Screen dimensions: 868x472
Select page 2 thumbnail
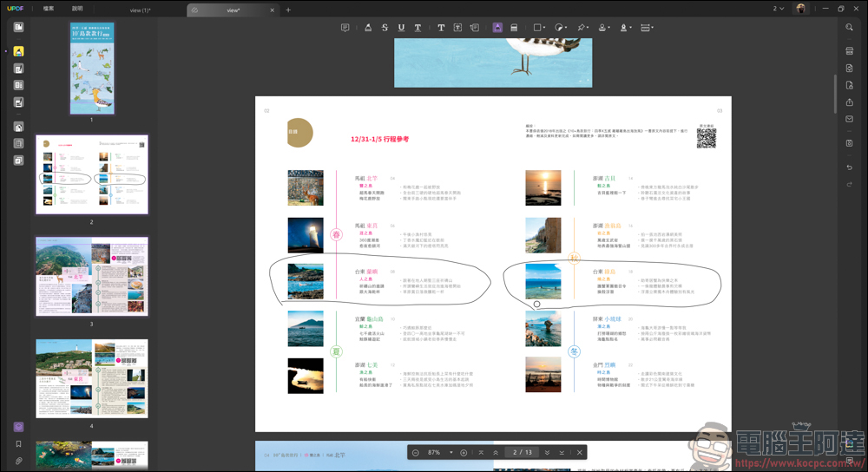click(92, 174)
